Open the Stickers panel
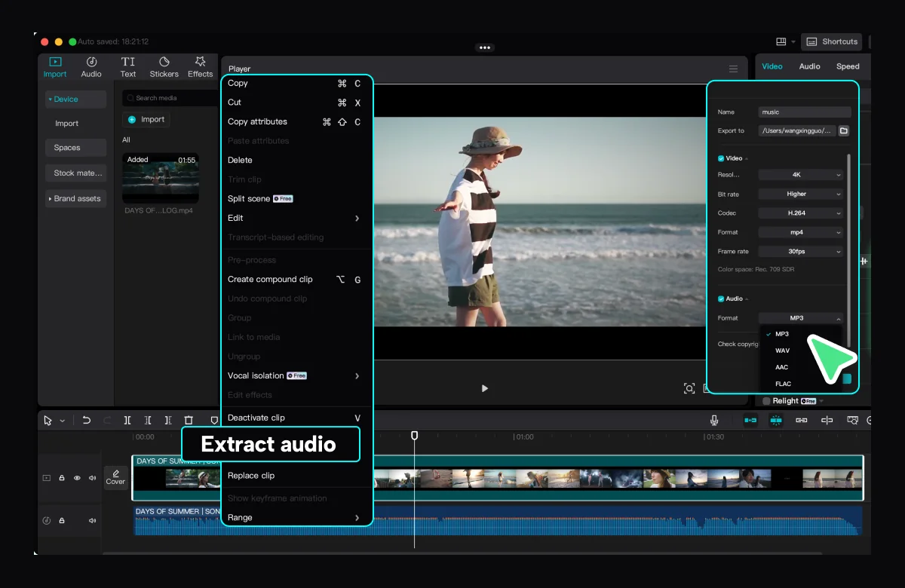Image resolution: width=905 pixels, height=588 pixels. click(x=164, y=66)
